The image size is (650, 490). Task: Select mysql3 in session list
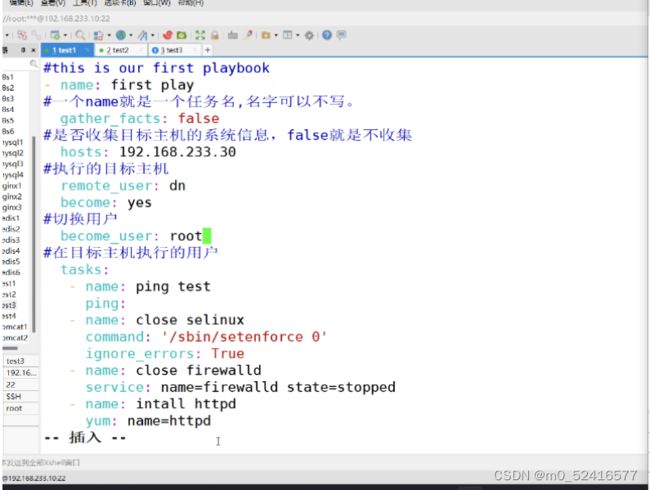[x=12, y=164]
